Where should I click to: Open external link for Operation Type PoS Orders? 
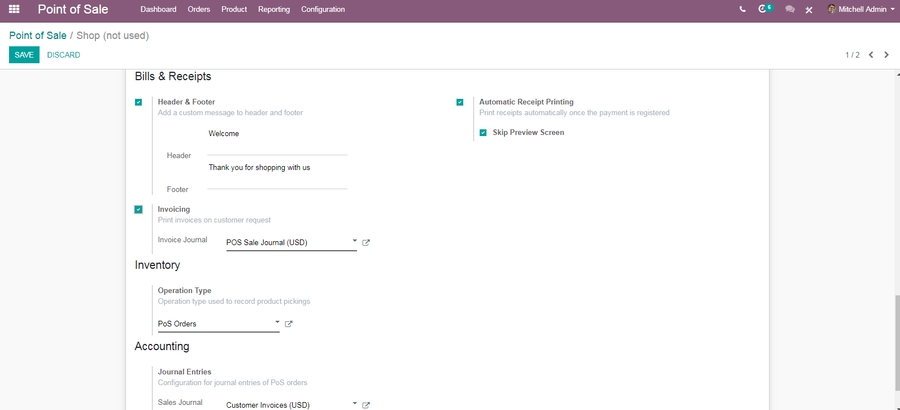pos(289,324)
